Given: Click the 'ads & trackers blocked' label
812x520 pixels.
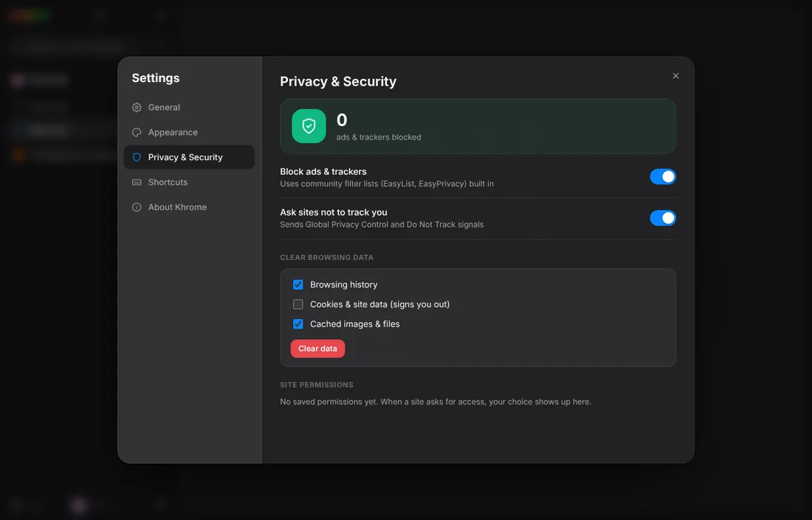Looking at the screenshot, I should 379,137.
